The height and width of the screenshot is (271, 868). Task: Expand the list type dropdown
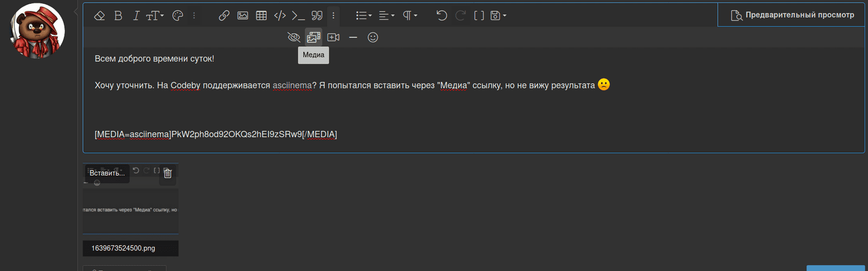pyautogui.click(x=363, y=16)
